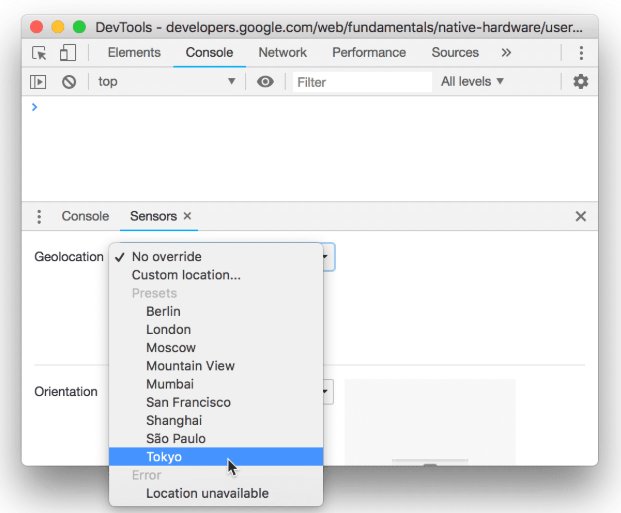This screenshot has height=513, width=621.
Task: Click the console Filter text field
Action: 360,82
